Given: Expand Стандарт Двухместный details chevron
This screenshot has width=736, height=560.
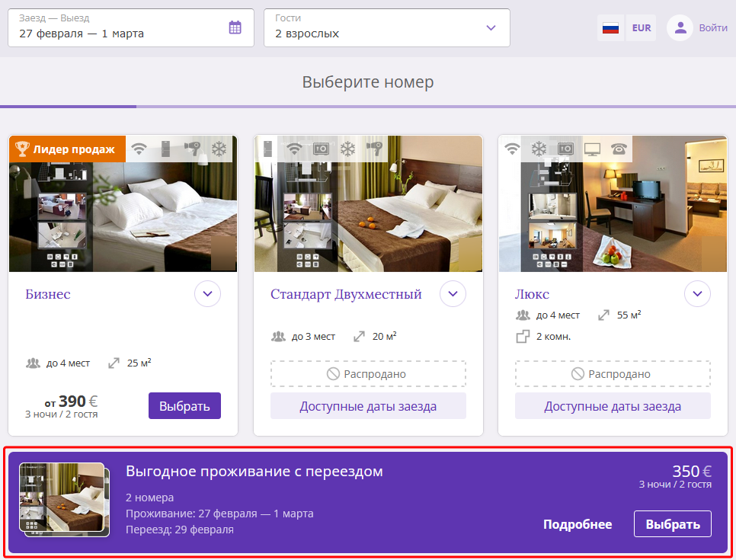Looking at the screenshot, I should [x=453, y=294].
